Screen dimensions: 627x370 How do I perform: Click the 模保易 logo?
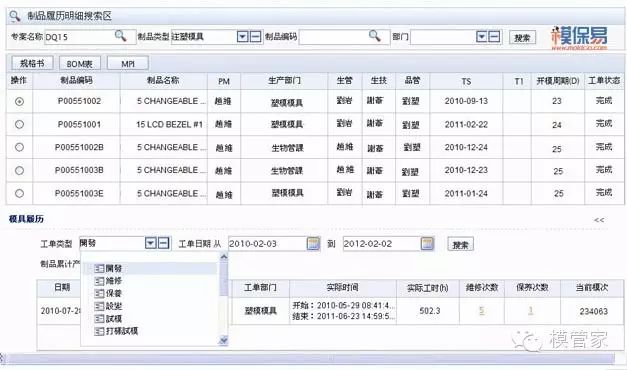(579, 38)
